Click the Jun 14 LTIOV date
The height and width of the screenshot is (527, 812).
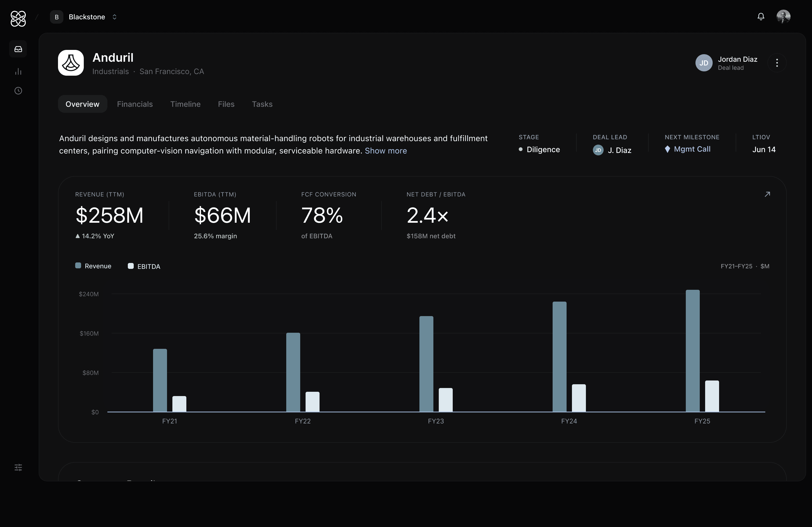coord(764,150)
